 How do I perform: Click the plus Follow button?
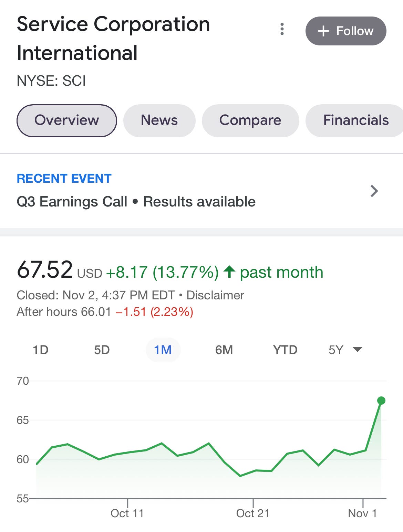pos(345,31)
